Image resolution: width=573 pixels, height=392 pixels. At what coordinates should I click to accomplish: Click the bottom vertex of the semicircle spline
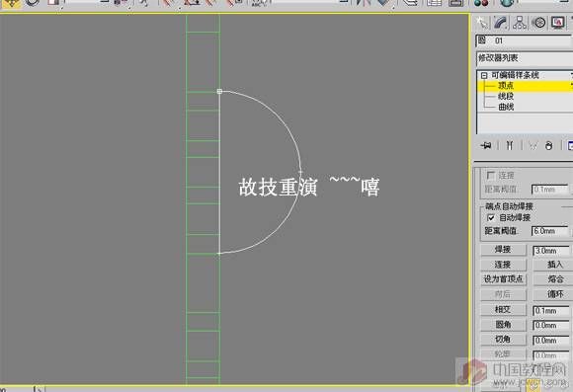pos(219,253)
